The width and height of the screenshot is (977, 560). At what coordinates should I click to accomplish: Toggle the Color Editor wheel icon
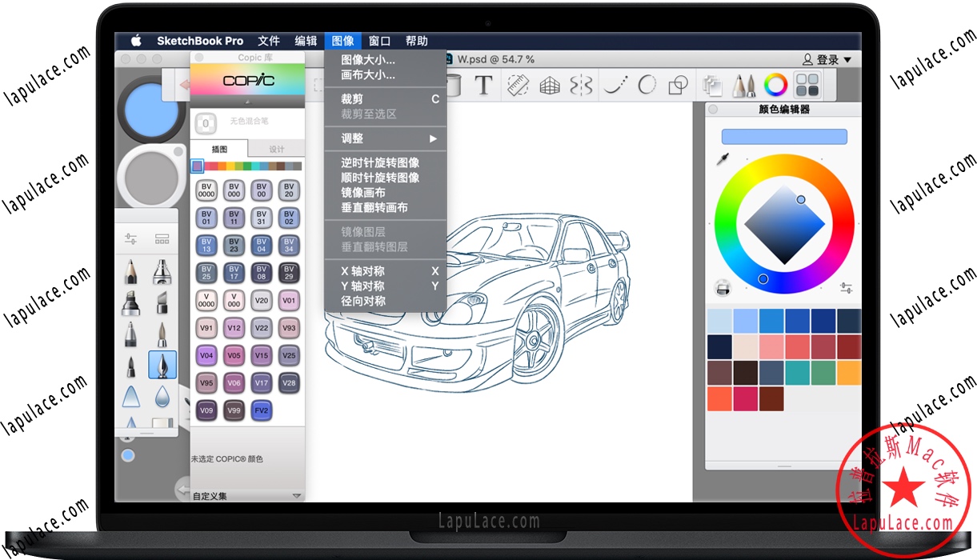click(x=775, y=84)
